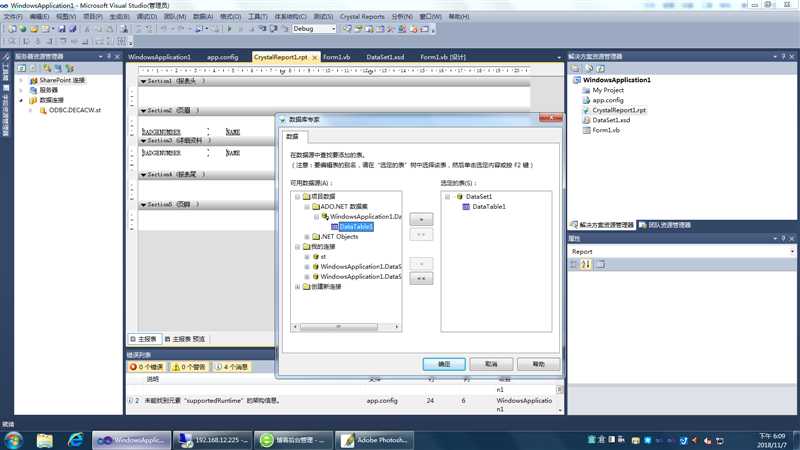Click Refresh icon in Server Explorer toolbar
Image resolution: width=800 pixels, height=450 pixels.
(x=21, y=68)
